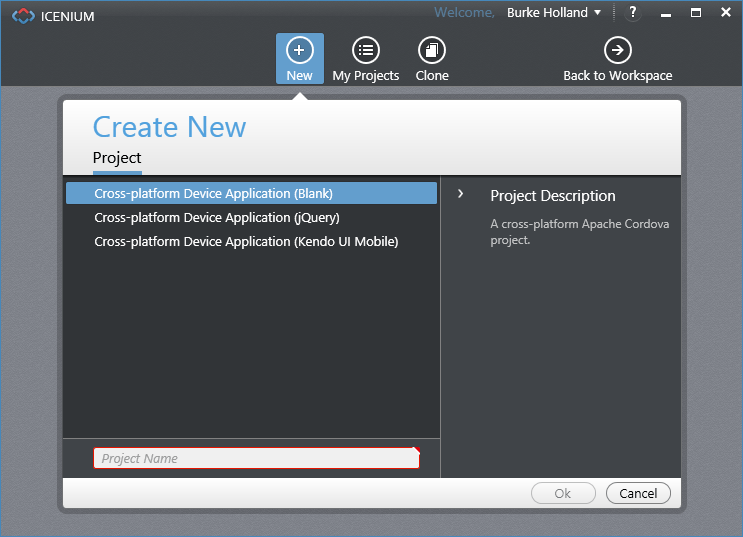
Task: Open Burke Holland user dropdown
Action: (554, 13)
